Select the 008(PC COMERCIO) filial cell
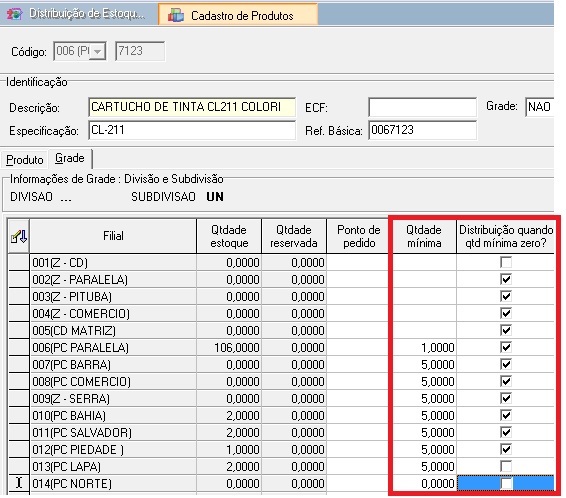566x498 pixels. [113, 381]
